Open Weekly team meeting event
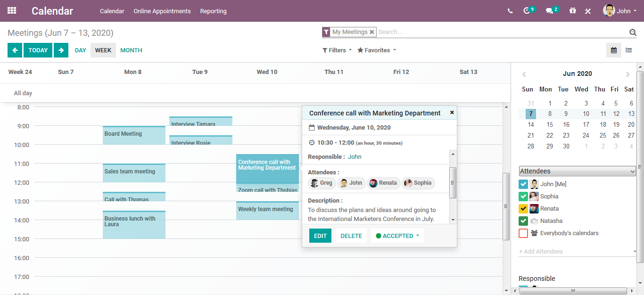 tap(267, 211)
